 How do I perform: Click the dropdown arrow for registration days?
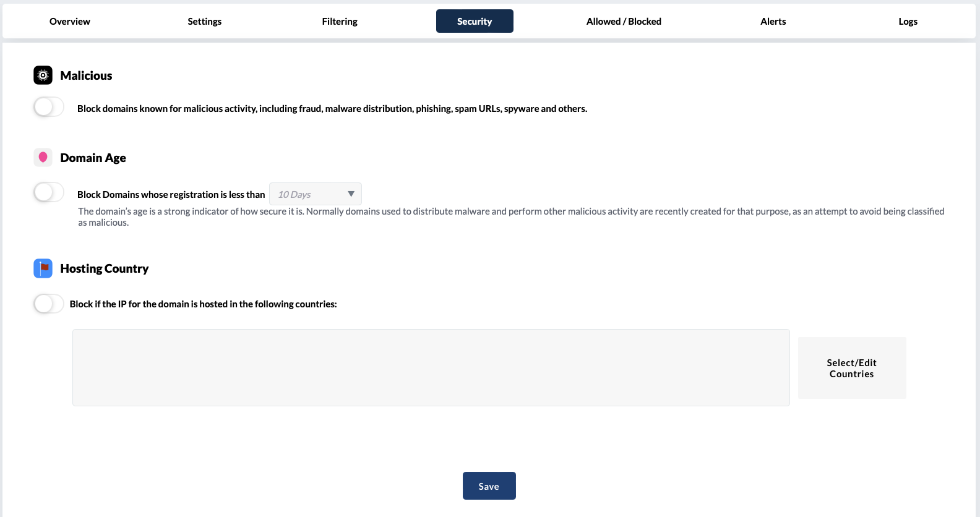coord(351,194)
